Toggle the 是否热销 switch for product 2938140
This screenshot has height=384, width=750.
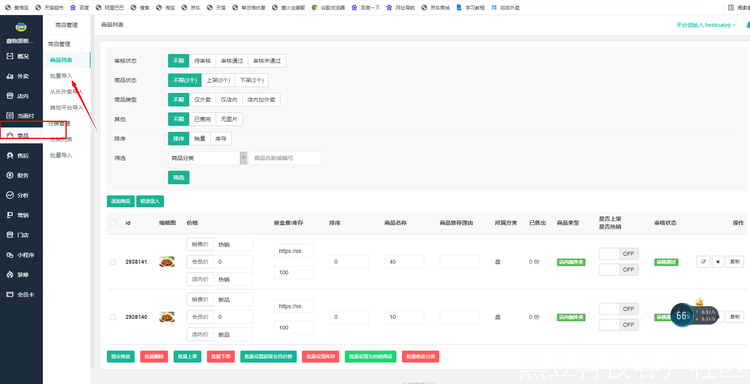618,325
